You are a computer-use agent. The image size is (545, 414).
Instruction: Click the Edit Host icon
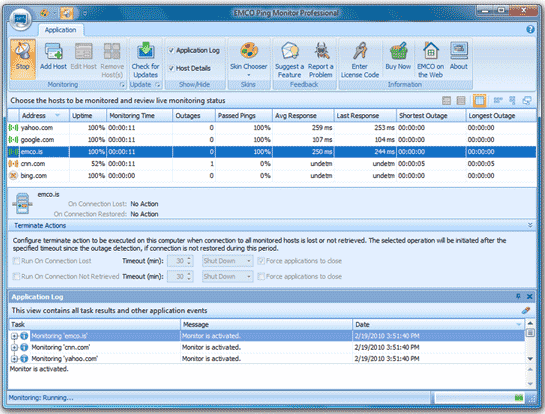tap(84, 51)
